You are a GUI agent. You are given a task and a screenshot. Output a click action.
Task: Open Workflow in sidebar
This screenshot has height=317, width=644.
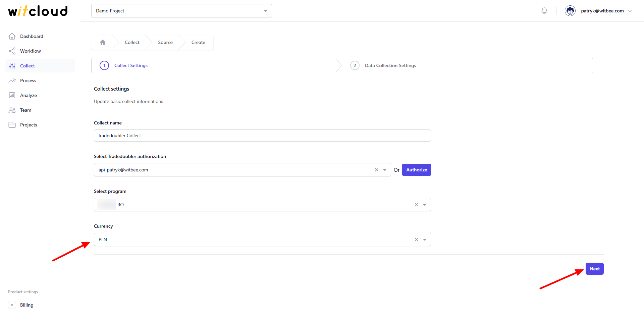pos(40,51)
